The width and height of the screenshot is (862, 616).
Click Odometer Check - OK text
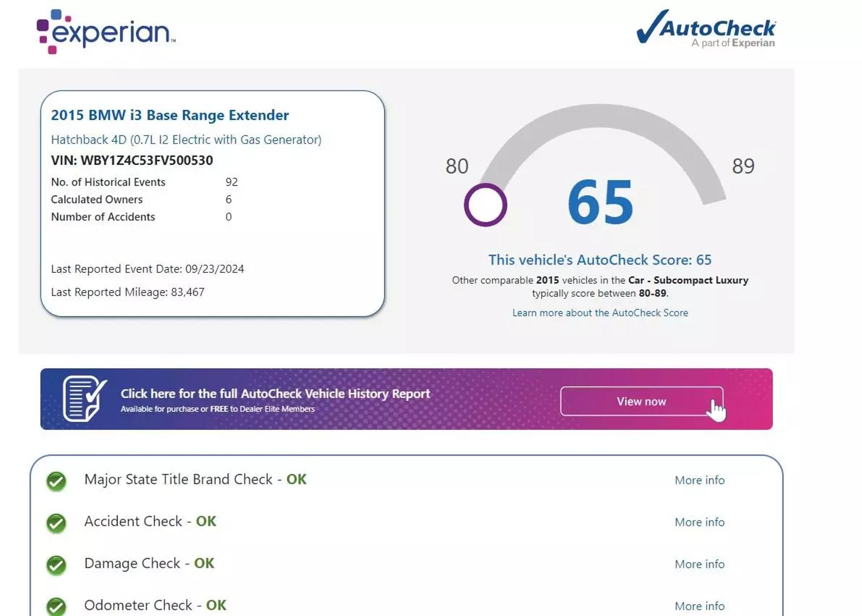point(155,605)
